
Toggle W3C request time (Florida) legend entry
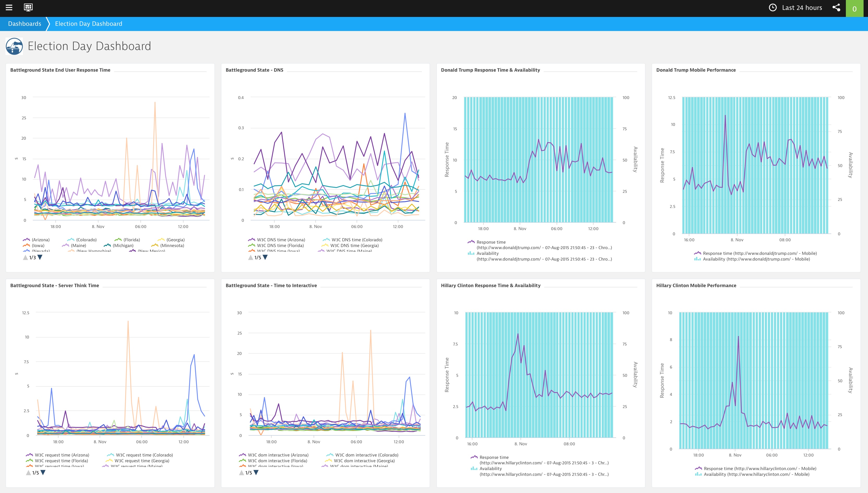click(57, 461)
